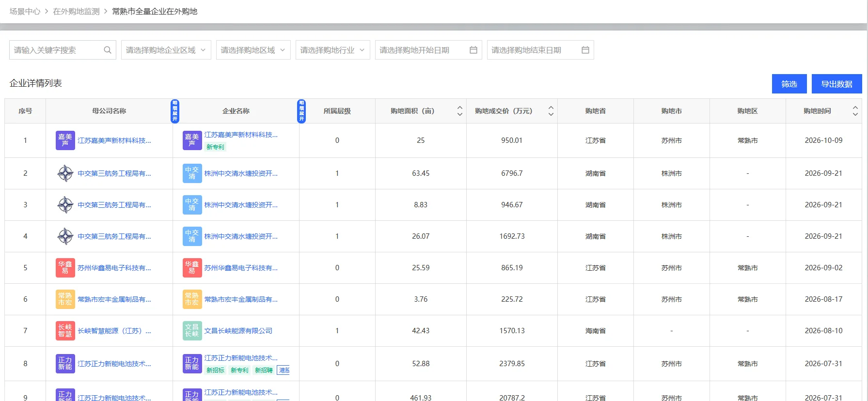Click 嘉美声 logo in parent company column
This screenshot has width=868, height=401.
pyautogui.click(x=65, y=140)
